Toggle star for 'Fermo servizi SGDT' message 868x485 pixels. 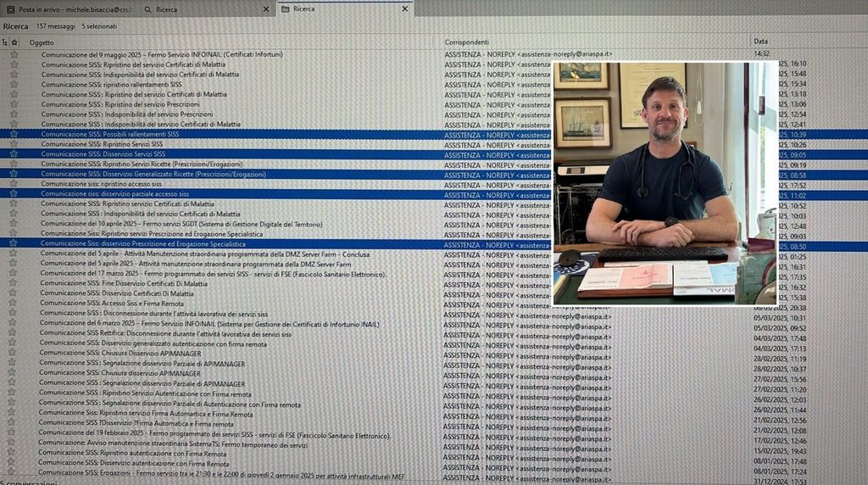[x=14, y=224]
